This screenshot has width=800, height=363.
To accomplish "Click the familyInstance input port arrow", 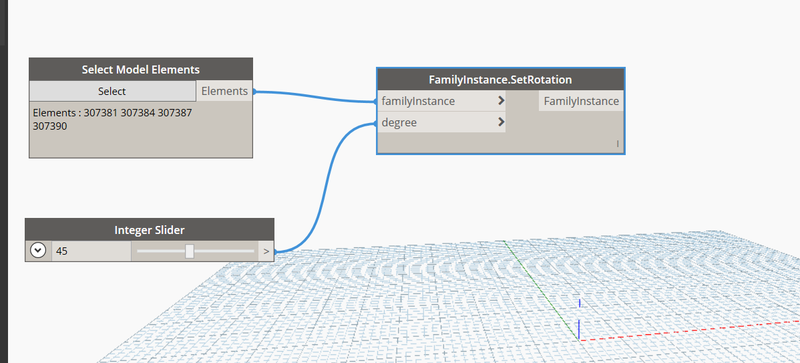I will pyautogui.click(x=501, y=101).
